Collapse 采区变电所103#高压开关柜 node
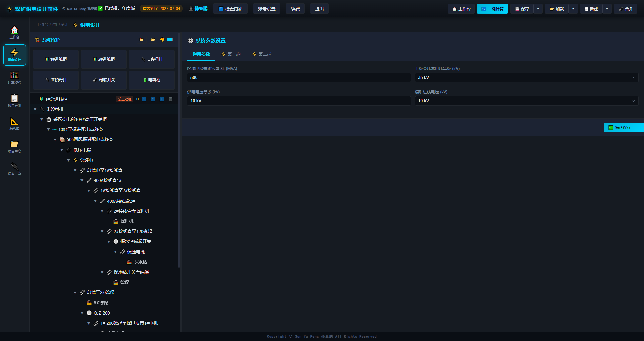This screenshot has height=341, width=644. click(42, 119)
